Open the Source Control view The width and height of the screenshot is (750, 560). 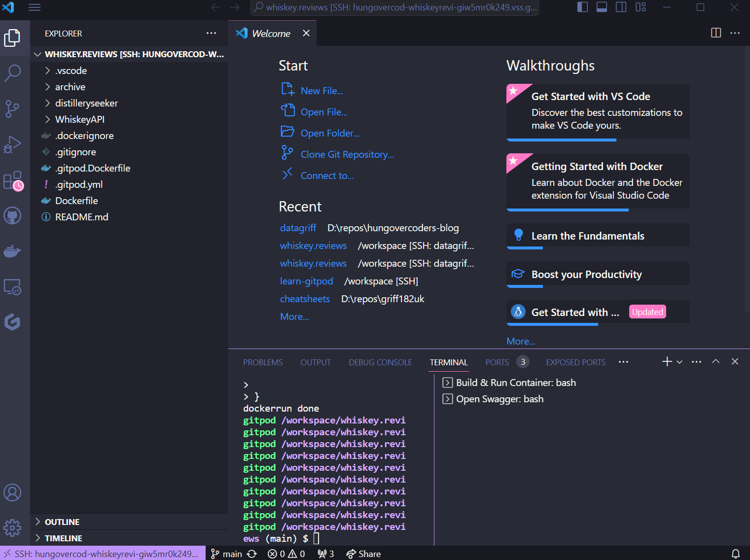click(12, 109)
